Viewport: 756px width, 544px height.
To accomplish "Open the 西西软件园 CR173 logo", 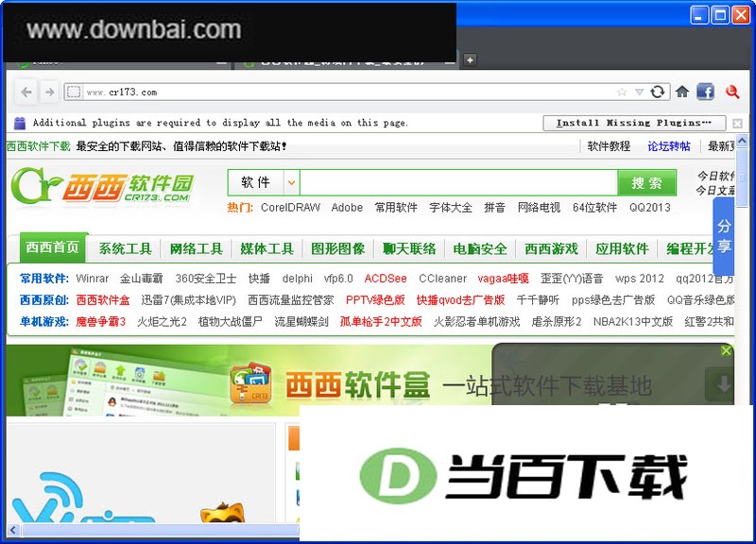I will click(x=102, y=186).
